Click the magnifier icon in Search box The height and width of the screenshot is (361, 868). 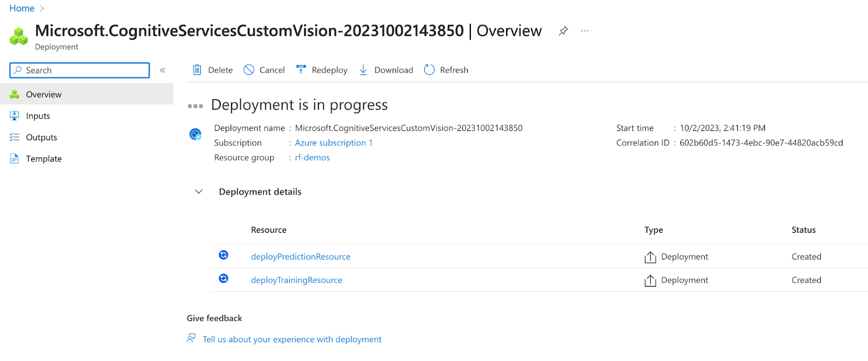[18, 70]
